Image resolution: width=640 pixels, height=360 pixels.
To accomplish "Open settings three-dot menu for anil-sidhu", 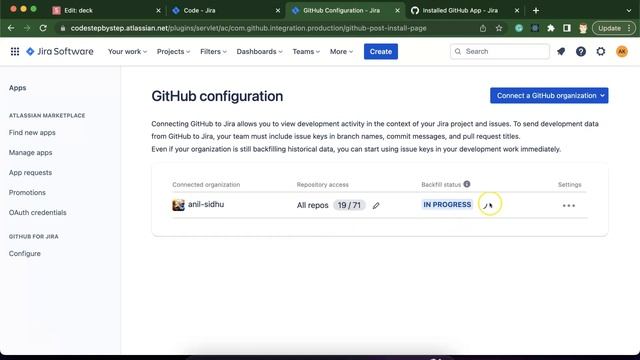I will (569, 205).
